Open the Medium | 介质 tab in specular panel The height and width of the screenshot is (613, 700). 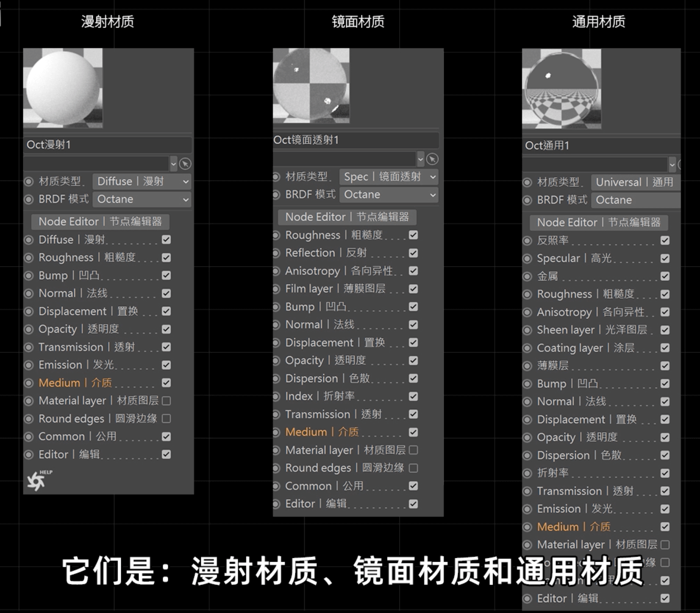click(322, 432)
